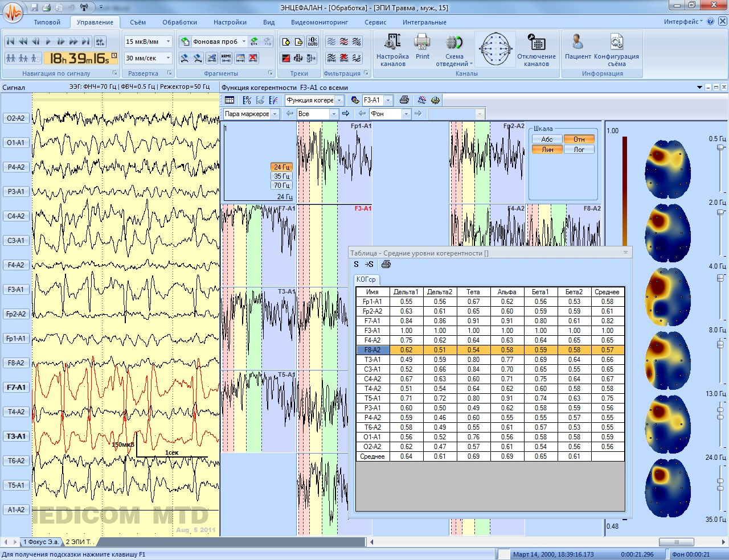This screenshot has width=729, height=560.
Task: Click the play signal button
Action: click(48, 42)
